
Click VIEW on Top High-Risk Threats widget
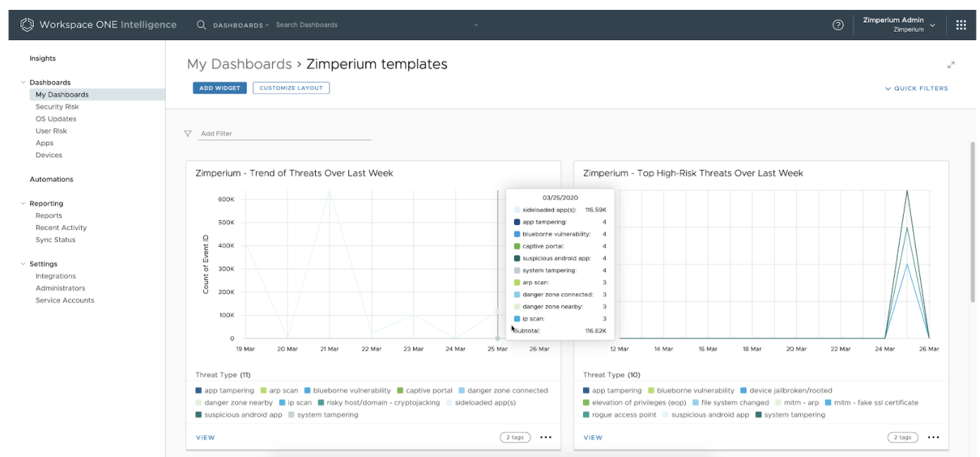point(593,437)
